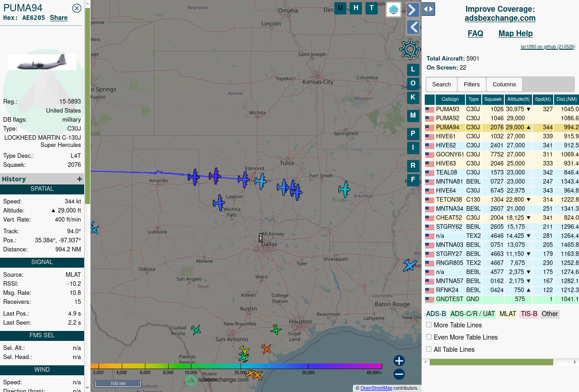The width and height of the screenshot is (579, 392).
Task: Click the left info panel vertical scrollbar
Action: point(87,106)
